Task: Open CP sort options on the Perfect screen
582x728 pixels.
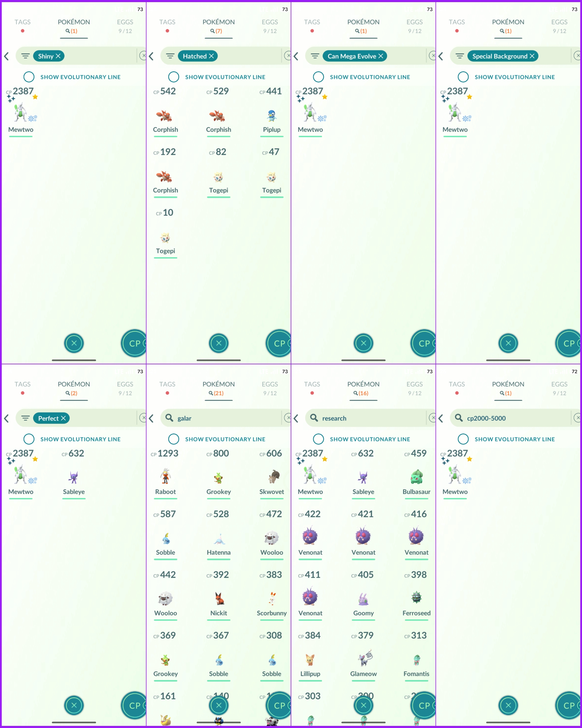Action: point(134,705)
